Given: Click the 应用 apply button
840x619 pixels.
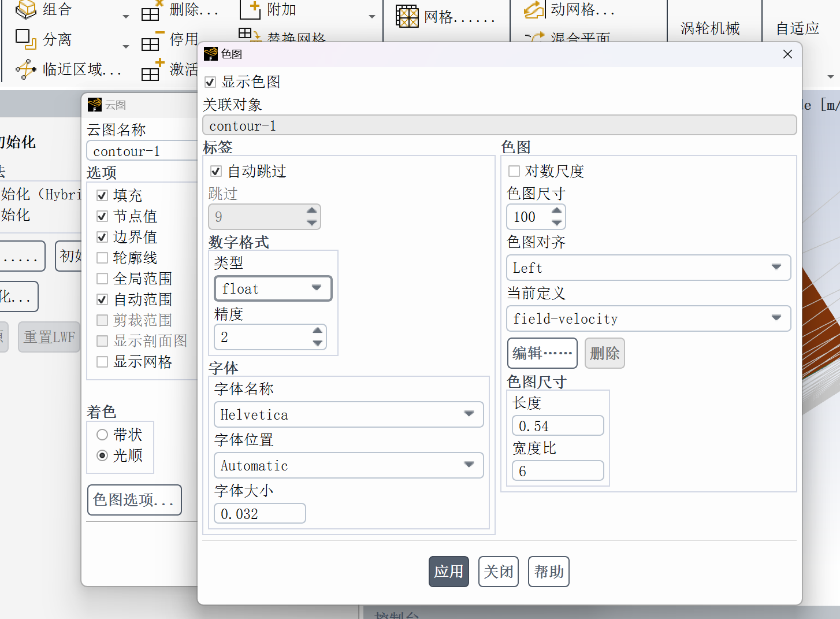Looking at the screenshot, I should (x=449, y=572).
